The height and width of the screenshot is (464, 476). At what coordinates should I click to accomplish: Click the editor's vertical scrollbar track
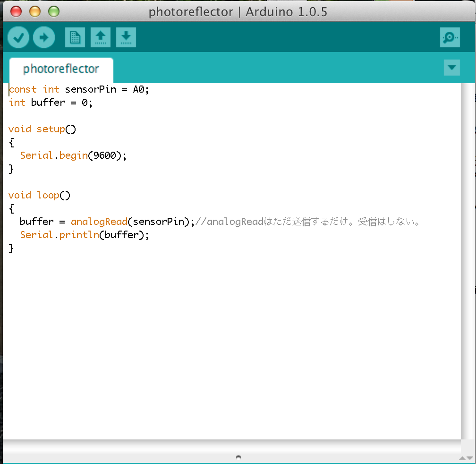(467, 260)
